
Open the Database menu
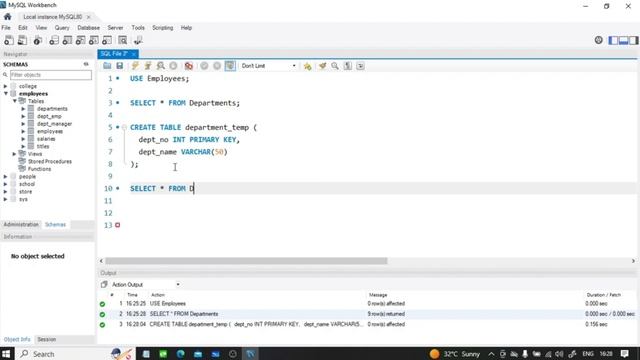(89, 28)
